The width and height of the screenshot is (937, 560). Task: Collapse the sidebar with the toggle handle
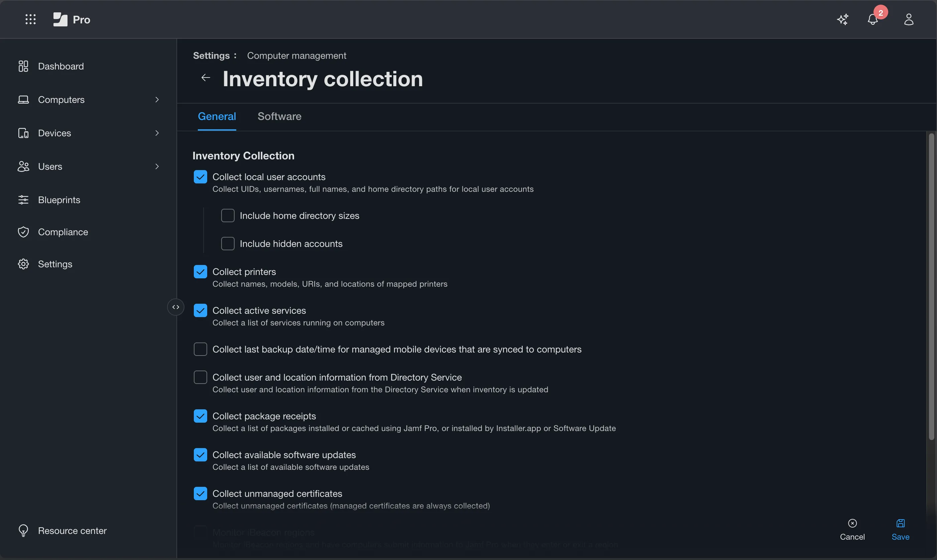[x=176, y=307]
